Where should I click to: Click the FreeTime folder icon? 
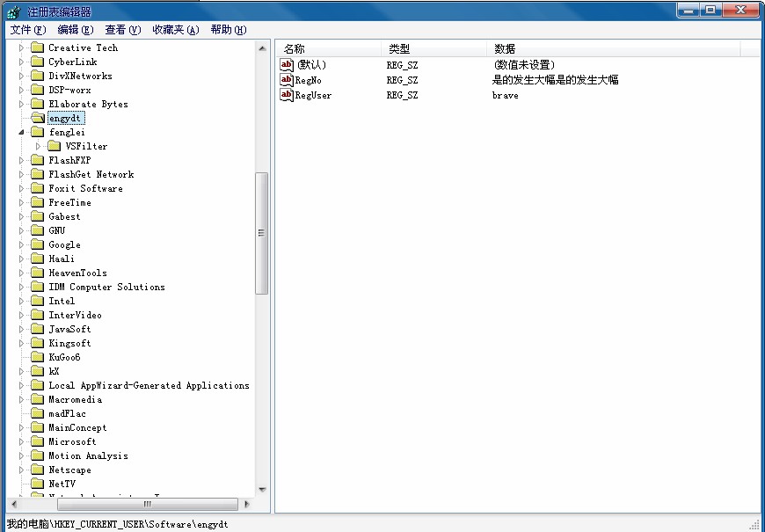coord(37,202)
